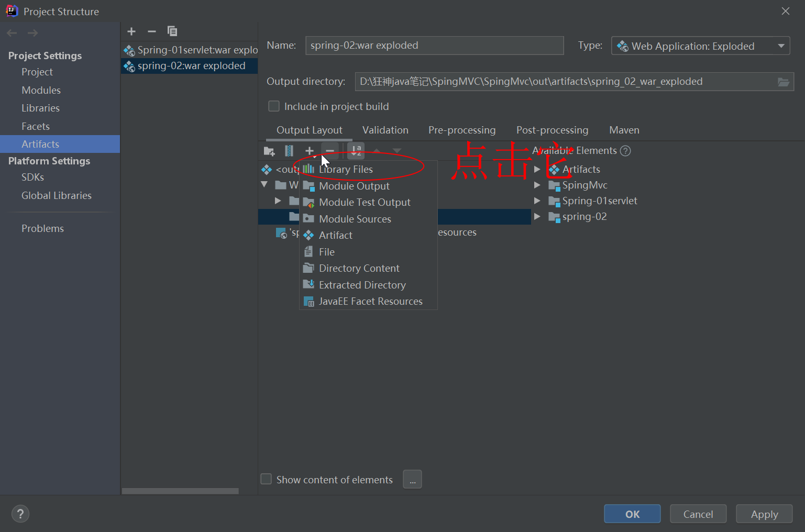The width and height of the screenshot is (805, 532).
Task: Open the Pre-processing tab
Action: pyautogui.click(x=462, y=130)
